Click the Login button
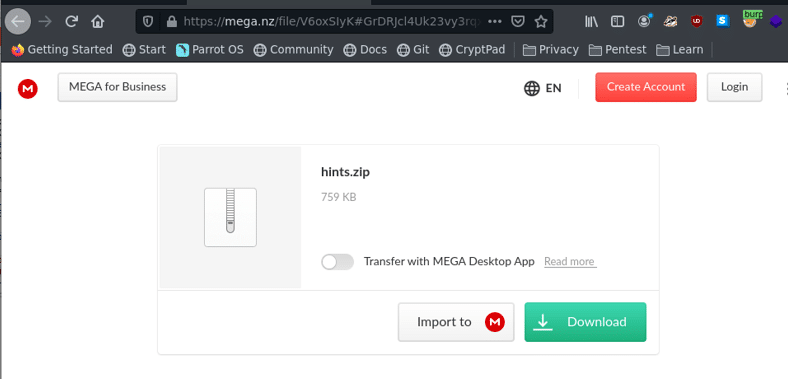Screen dimensions: 788x379 pos(734,87)
